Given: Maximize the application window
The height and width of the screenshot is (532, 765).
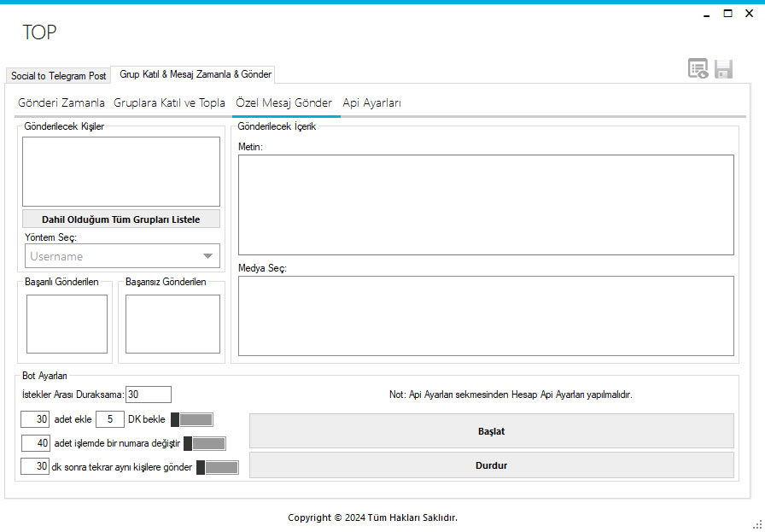Looking at the screenshot, I should click(728, 14).
